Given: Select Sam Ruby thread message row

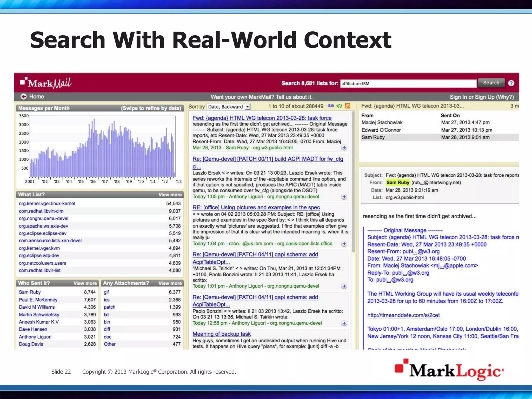Looking at the screenshot, I should (440, 137).
